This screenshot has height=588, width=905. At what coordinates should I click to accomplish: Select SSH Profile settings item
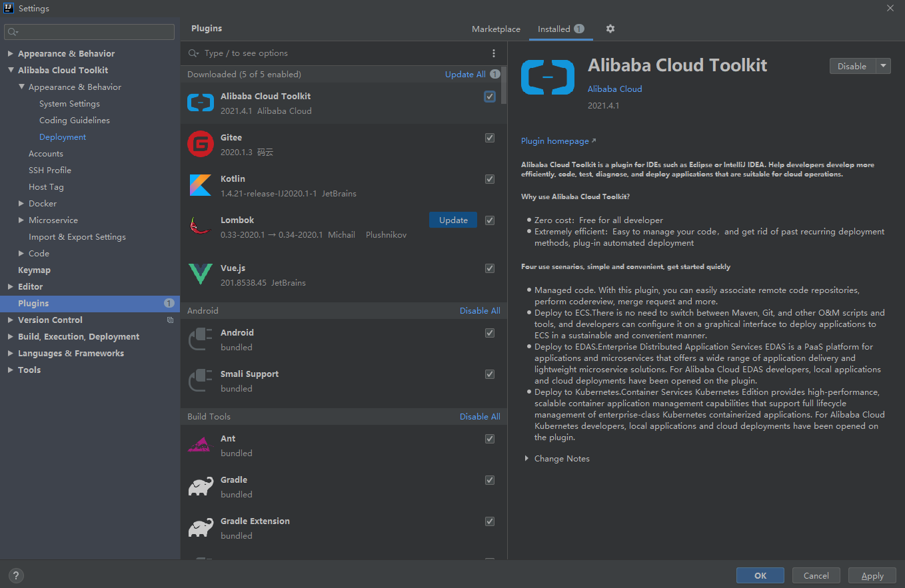coord(50,170)
